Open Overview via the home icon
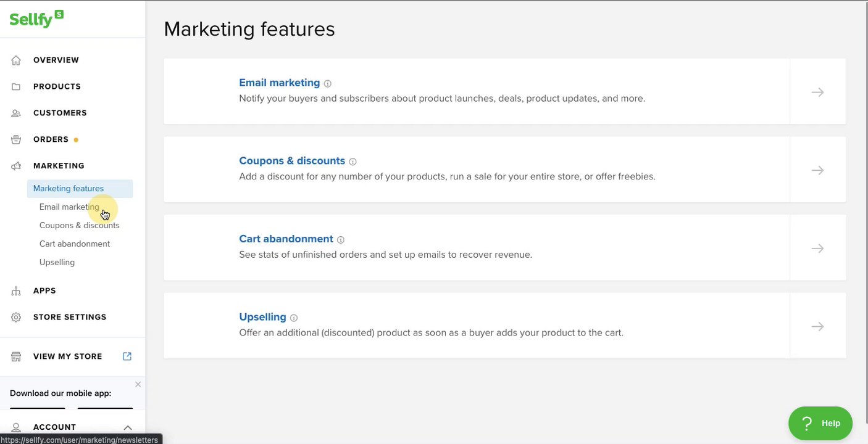 pyautogui.click(x=16, y=60)
